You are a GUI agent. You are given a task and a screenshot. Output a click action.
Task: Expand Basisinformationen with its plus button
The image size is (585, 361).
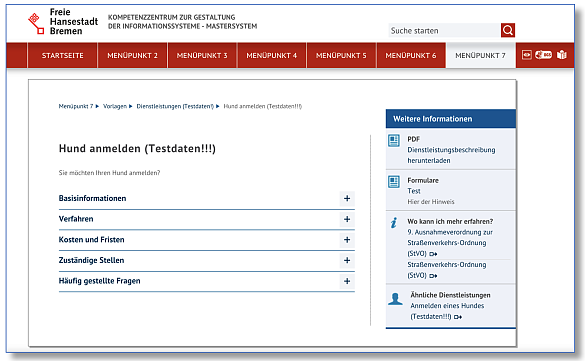click(x=347, y=198)
